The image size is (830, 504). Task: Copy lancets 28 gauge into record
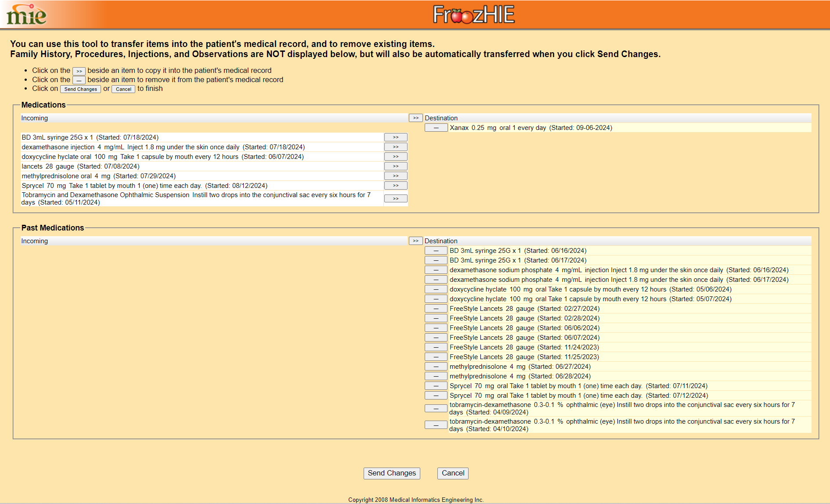click(x=395, y=166)
